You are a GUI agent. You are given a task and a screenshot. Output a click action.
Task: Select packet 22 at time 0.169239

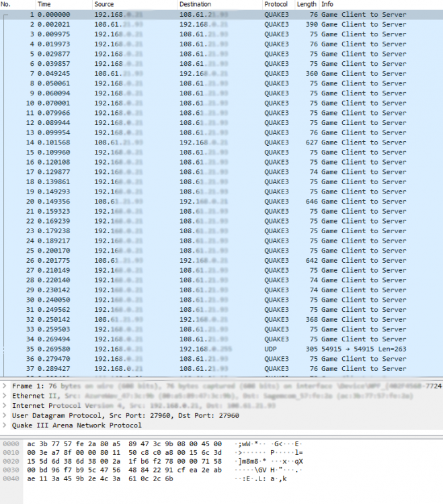coord(222,221)
